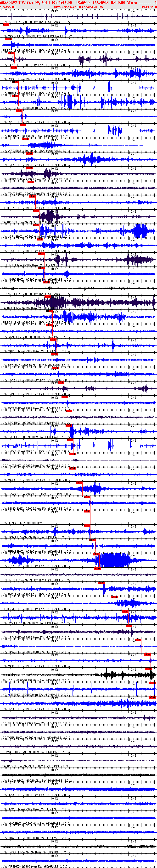Click the red pick marker on UW LKVW trace

pos(87,497)
